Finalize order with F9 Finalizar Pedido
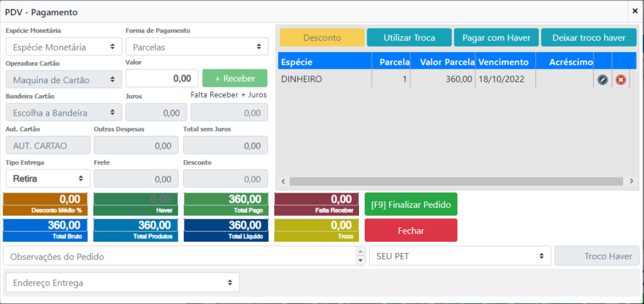Viewport: 644px width, 304px height. click(411, 205)
